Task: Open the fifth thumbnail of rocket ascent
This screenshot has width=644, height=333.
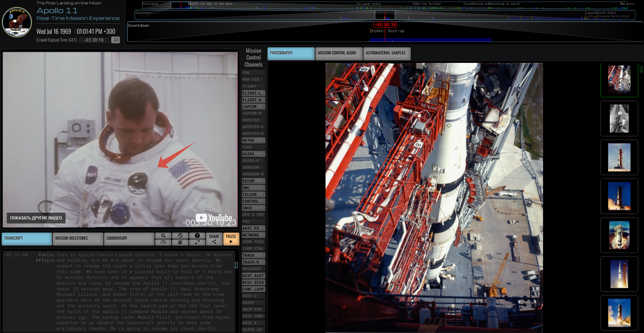Action: (619, 234)
